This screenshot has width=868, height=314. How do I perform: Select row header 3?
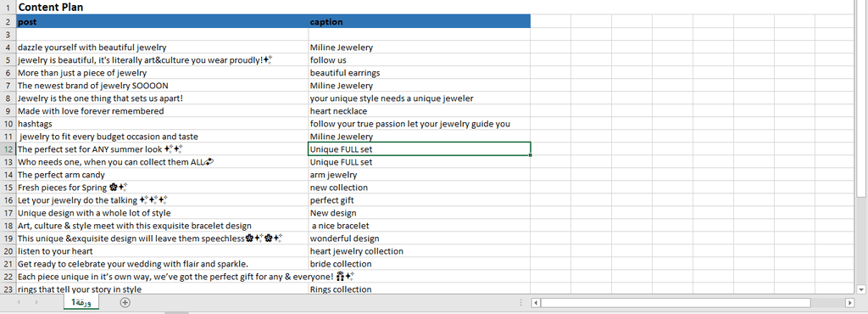8,35
